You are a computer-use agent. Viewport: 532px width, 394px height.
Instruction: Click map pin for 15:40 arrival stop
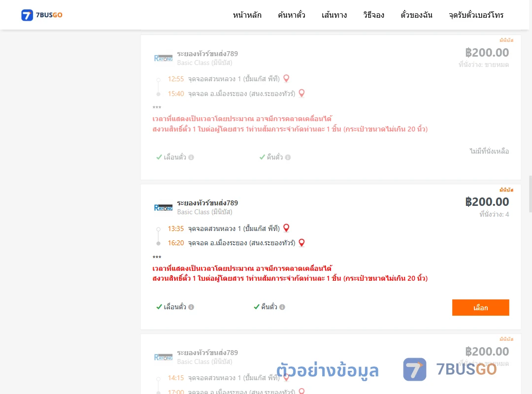301,93
